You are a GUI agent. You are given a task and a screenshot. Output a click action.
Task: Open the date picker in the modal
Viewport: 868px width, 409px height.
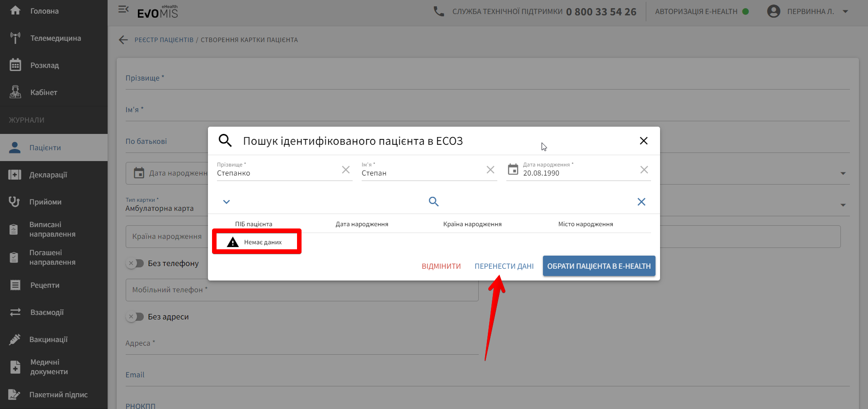pos(513,169)
